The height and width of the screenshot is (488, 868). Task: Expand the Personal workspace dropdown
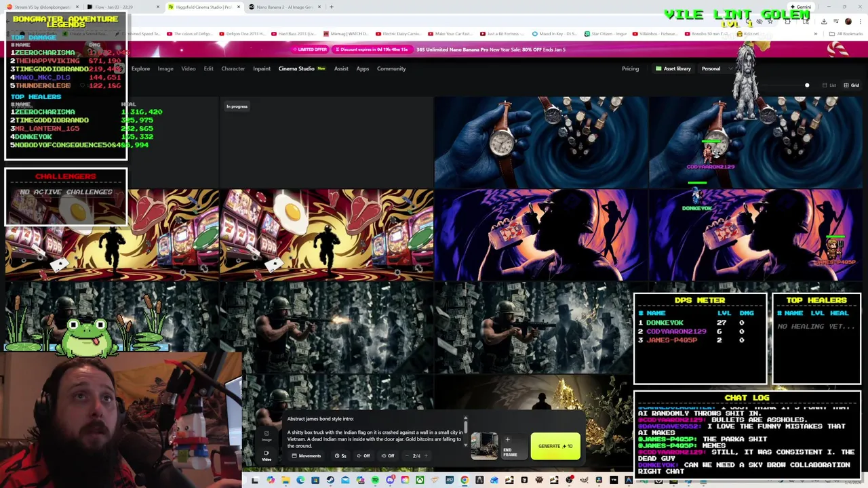[716, 68]
